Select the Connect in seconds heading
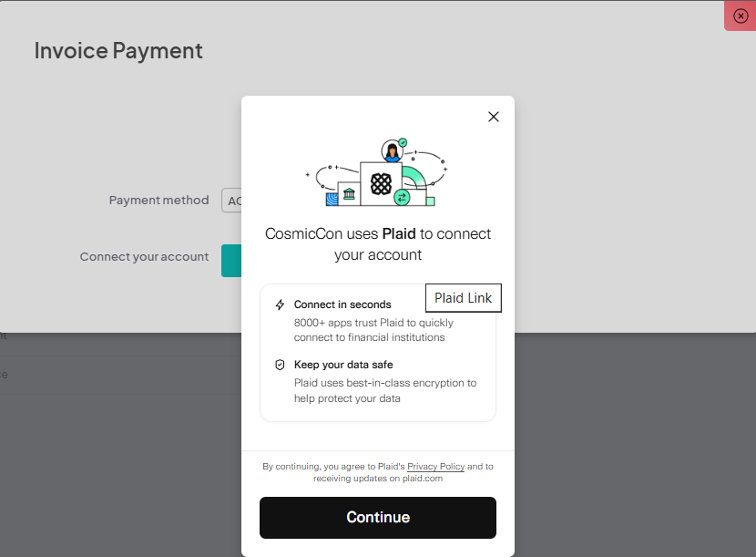 click(342, 304)
